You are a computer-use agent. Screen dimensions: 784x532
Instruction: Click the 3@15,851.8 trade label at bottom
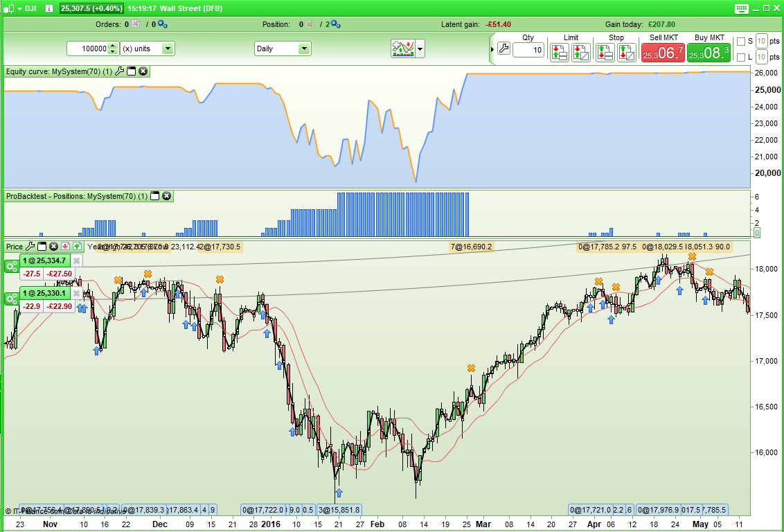point(339,510)
